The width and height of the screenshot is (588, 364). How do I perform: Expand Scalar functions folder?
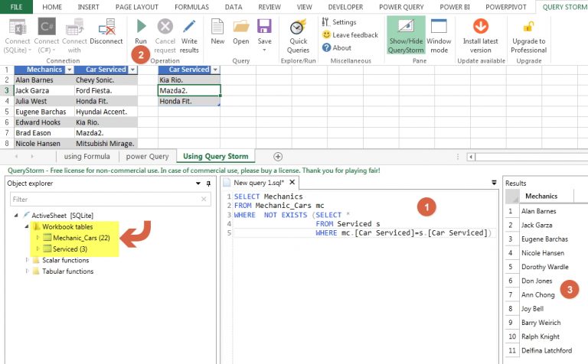pyautogui.click(x=27, y=260)
